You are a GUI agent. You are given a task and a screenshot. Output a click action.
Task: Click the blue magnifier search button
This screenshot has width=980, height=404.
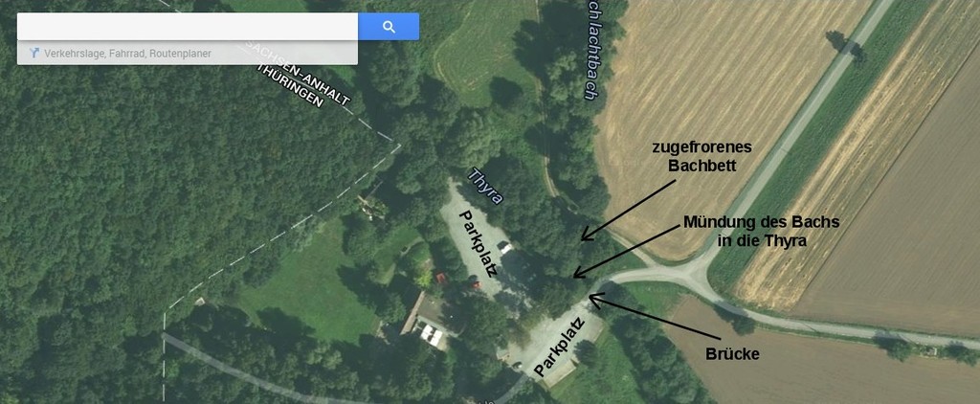point(389,26)
